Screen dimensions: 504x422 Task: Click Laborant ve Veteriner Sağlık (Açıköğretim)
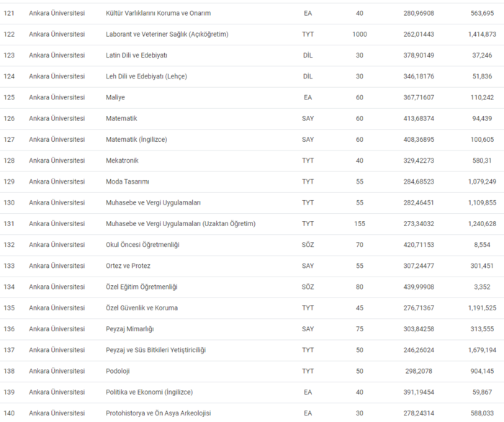[x=166, y=35]
